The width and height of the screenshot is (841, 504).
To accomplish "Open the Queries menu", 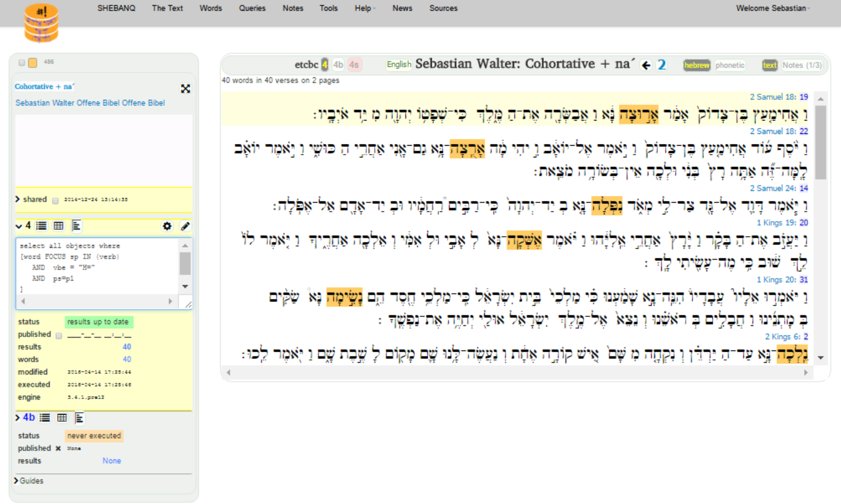I will click(x=252, y=8).
